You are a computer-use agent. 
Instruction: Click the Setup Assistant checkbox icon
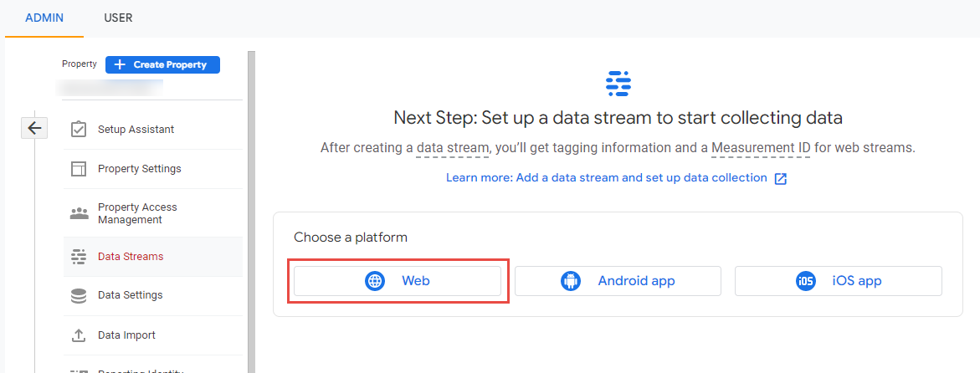(x=79, y=130)
